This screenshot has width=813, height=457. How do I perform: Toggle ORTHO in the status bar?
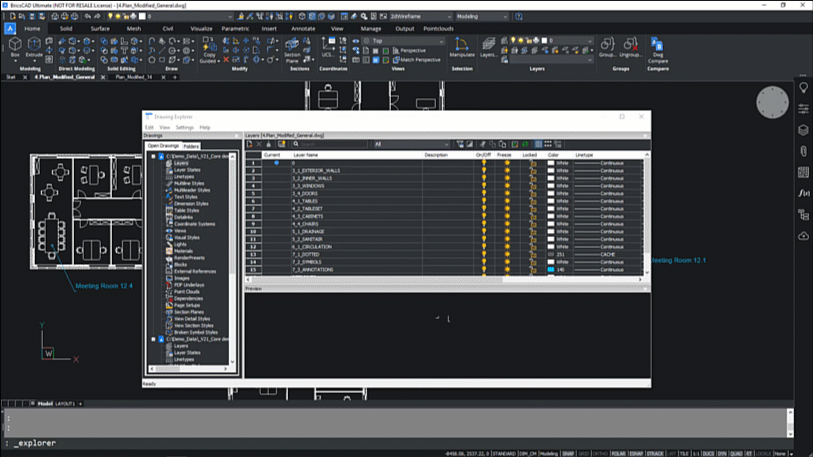point(600,454)
